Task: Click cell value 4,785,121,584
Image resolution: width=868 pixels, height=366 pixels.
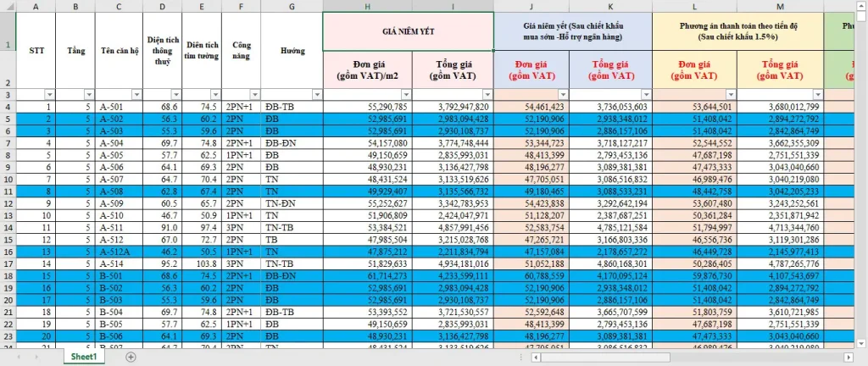Action: [x=610, y=229]
